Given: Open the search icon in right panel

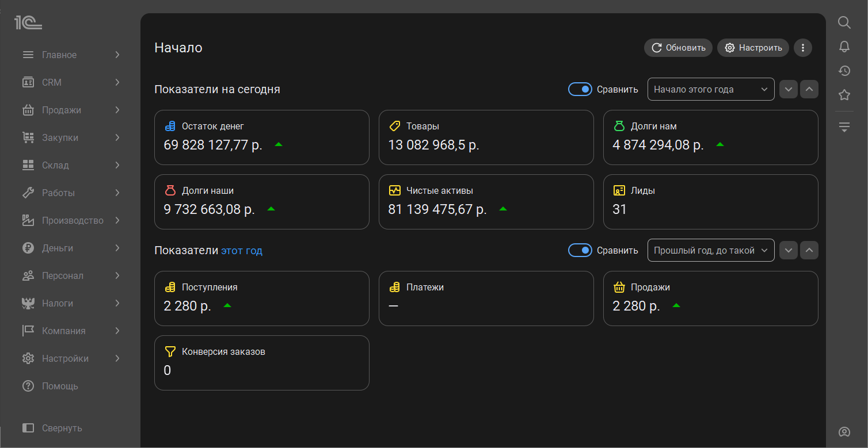Looking at the screenshot, I should coord(844,22).
